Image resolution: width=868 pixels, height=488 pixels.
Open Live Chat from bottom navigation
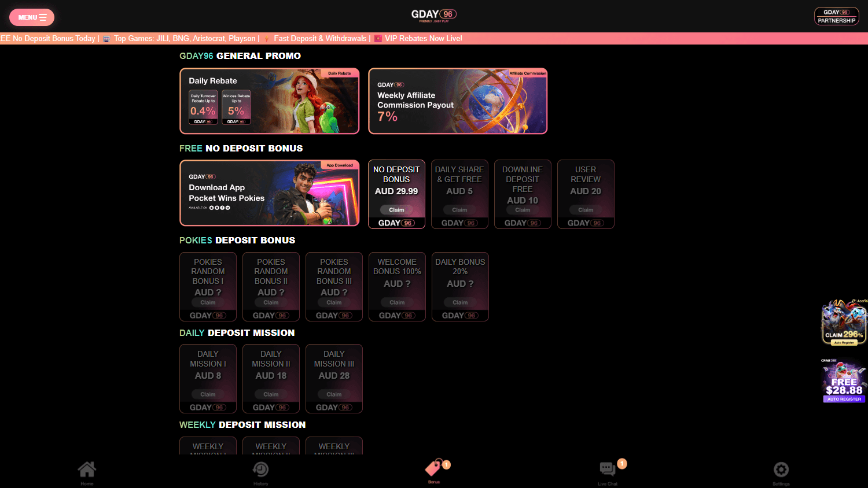[607, 471]
